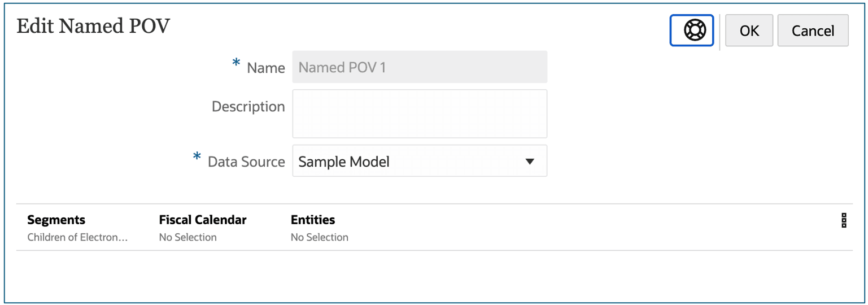868x305 pixels.
Task: Click the Edit Named POV dialog title
Action: click(93, 26)
